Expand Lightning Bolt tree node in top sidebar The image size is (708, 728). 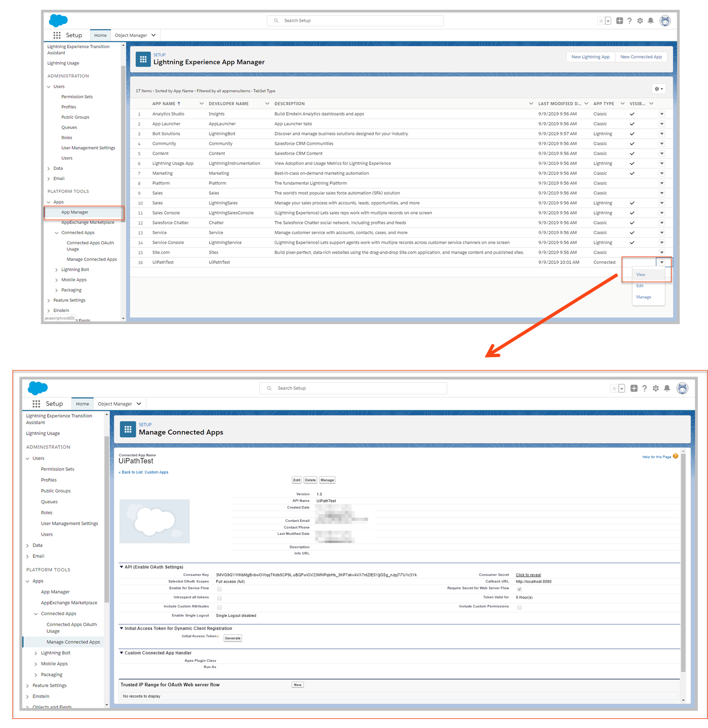pos(57,270)
